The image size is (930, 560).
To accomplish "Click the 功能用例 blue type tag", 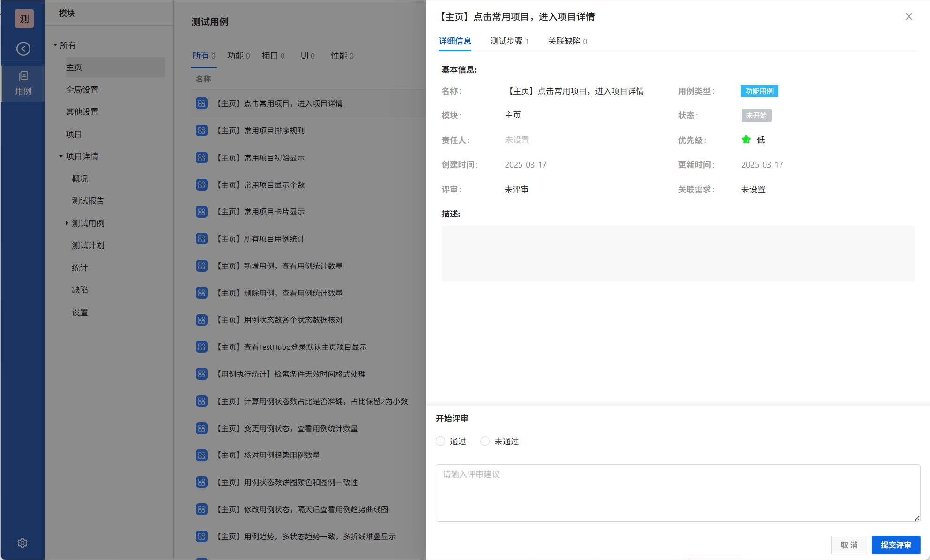I will 759,91.
